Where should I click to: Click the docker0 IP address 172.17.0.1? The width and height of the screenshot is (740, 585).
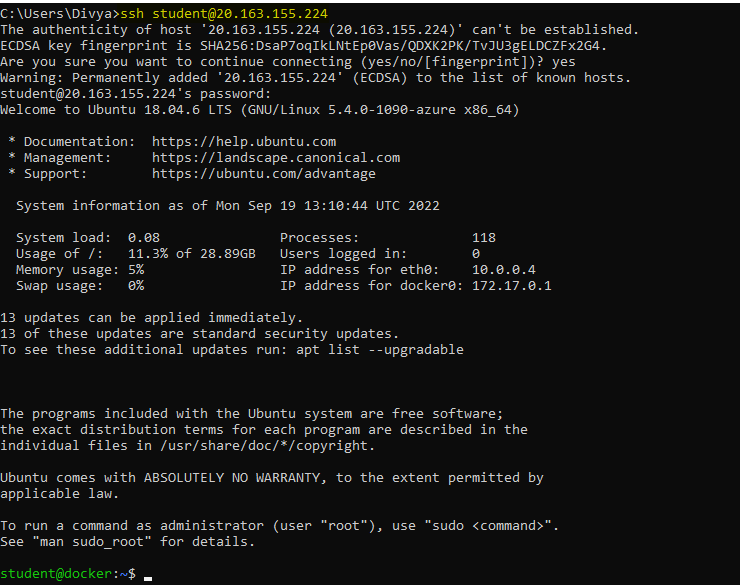512,286
